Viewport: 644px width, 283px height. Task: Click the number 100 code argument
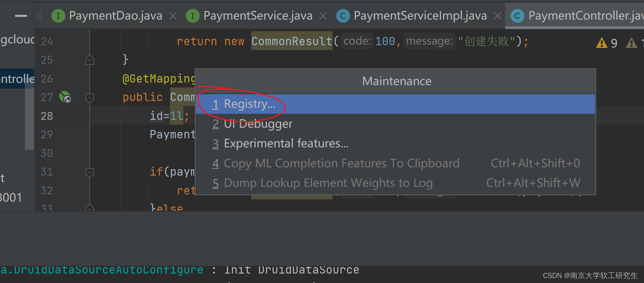coord(385,41)
